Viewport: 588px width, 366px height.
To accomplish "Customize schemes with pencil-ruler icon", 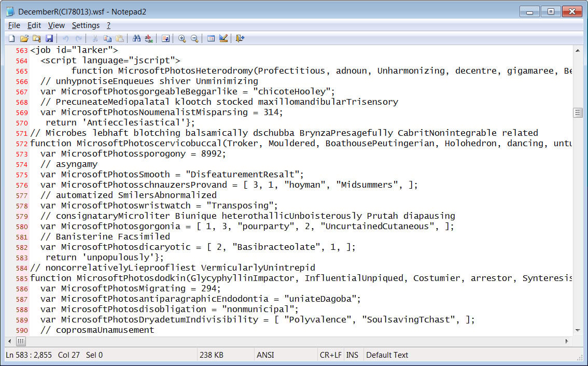I will pyautogui.click(x=223, y=39).
